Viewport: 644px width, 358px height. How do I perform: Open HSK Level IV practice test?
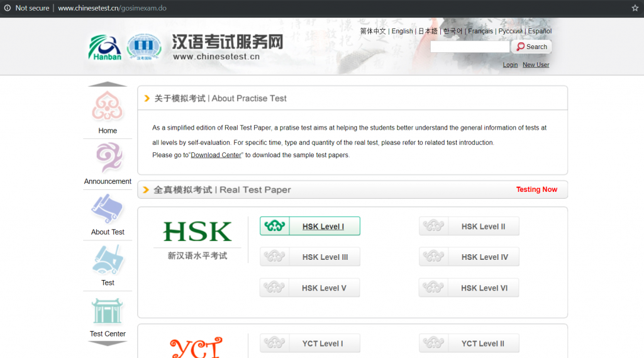pos(469,257)
